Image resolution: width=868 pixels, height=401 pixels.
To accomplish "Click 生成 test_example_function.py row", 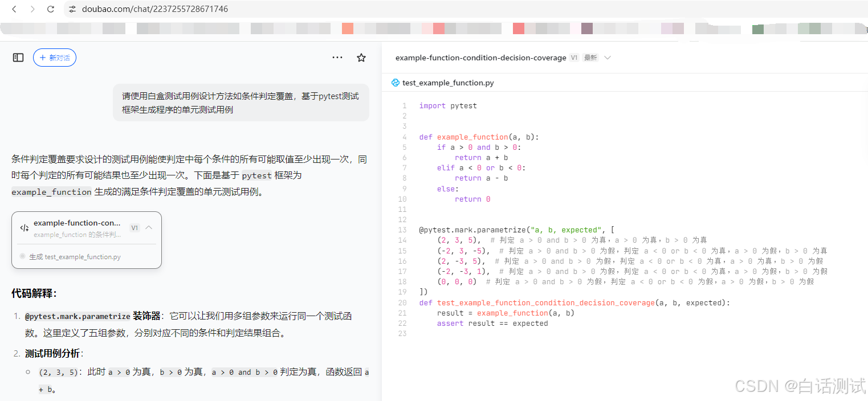I will 75,257.
